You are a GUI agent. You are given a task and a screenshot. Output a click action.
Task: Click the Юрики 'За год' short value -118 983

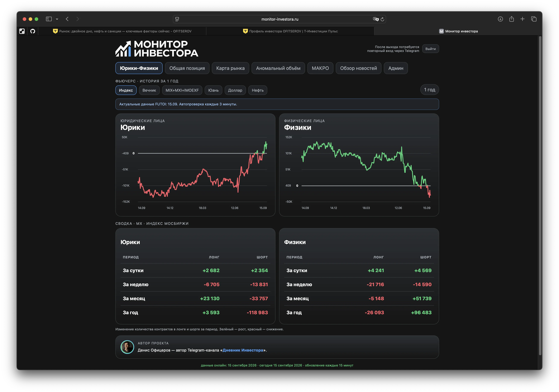point(257,313)
